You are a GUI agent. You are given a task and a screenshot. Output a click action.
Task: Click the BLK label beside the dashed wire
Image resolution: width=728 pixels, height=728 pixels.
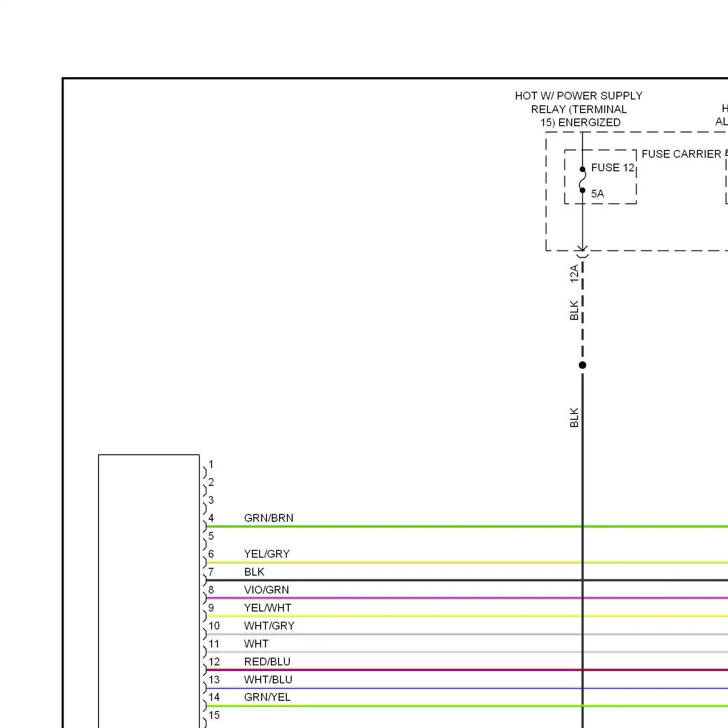tap(574, 311)
